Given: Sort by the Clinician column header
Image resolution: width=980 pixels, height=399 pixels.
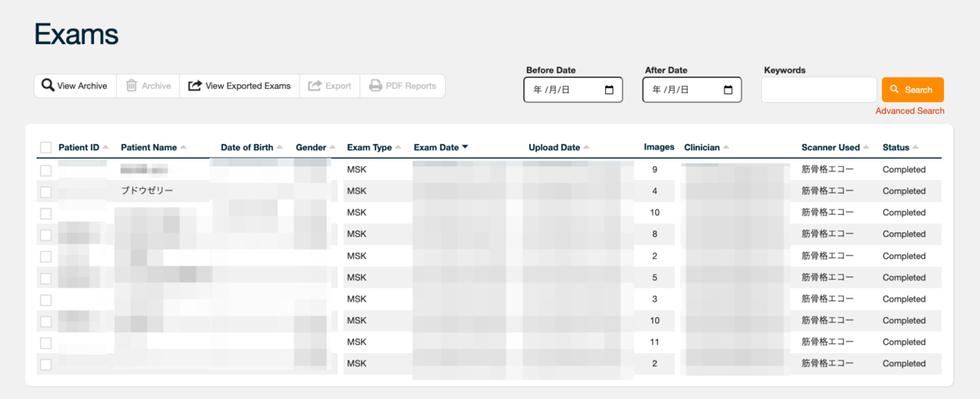Looking at the screenshot, I should click(x=702, y=147).
